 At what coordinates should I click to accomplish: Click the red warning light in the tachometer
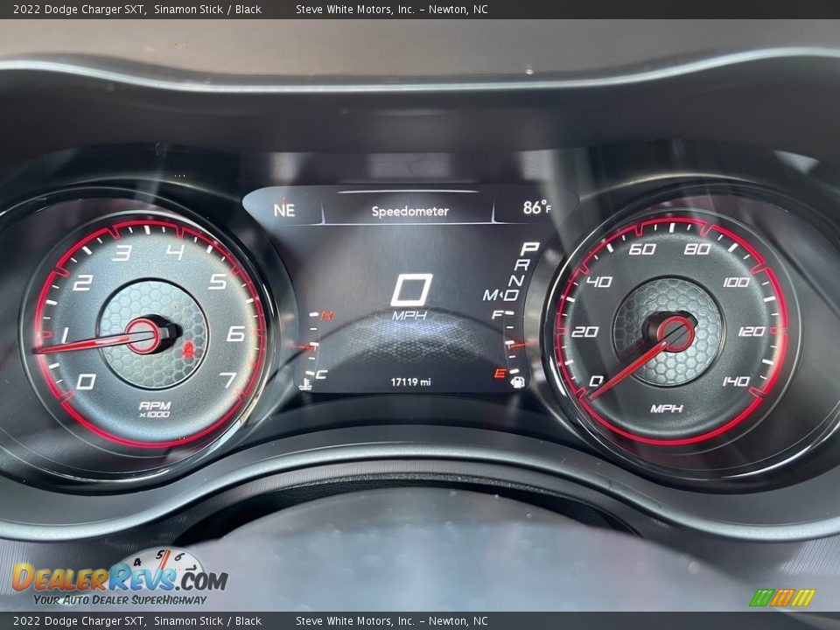click(187, 349)
